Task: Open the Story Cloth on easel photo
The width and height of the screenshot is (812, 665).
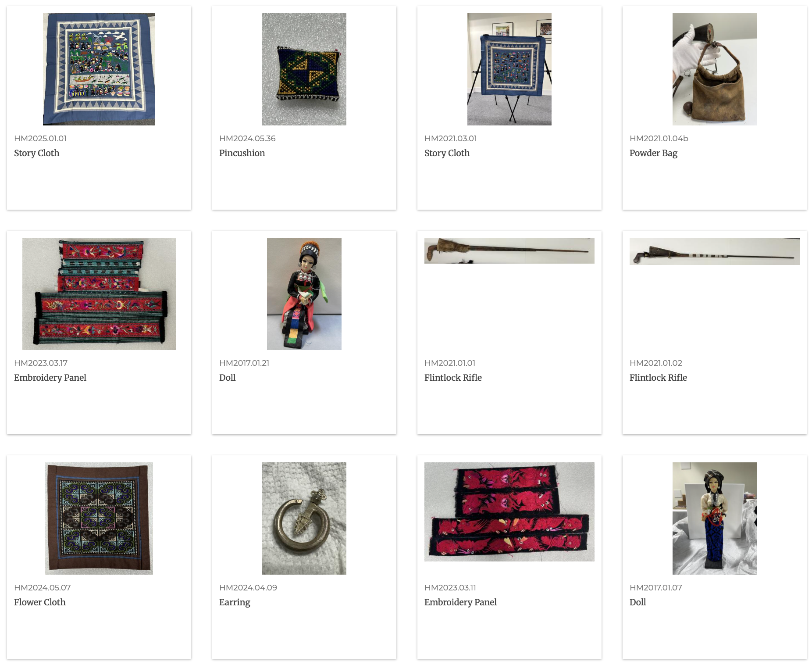Action: pyautogui.click(x=509, y=69)
